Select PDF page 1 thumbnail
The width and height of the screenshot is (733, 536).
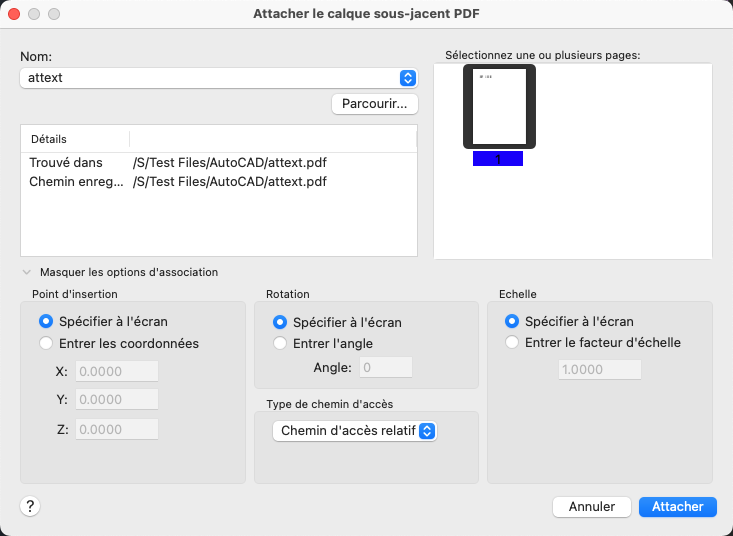pyautogui.click(x=498, y=107)
